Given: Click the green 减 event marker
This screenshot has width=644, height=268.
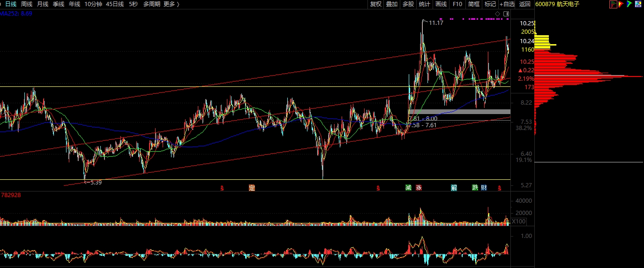Looking at the screenshot, I should (x=409, y=188).
